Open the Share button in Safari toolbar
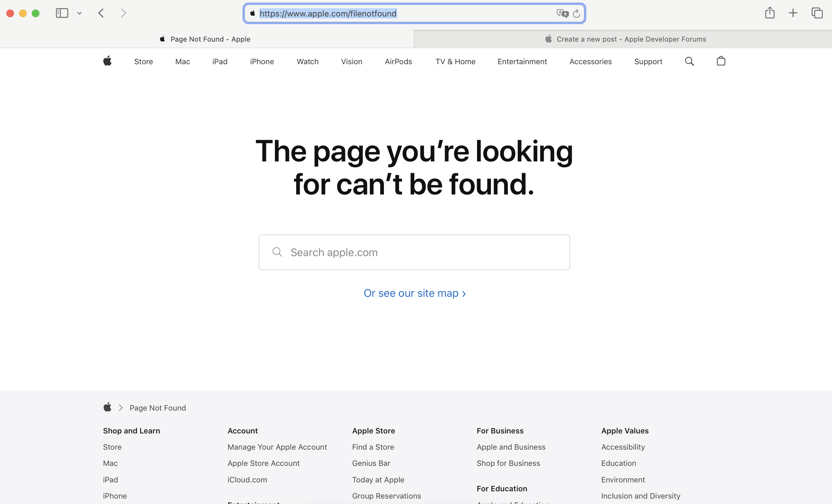Image resolution: width=832 pixels, height=504 pixels. coord(769,13)
